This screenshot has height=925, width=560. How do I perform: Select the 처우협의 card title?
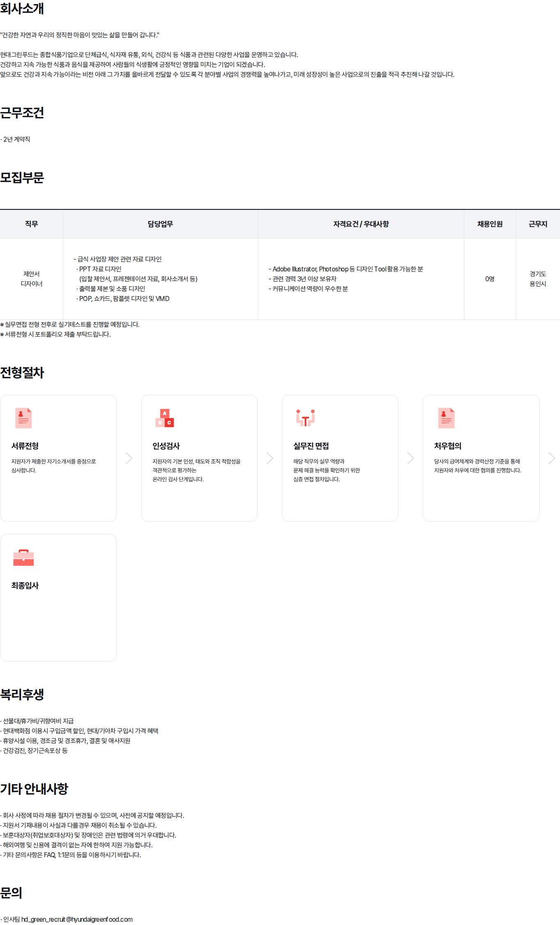click(x=448, y=446)
